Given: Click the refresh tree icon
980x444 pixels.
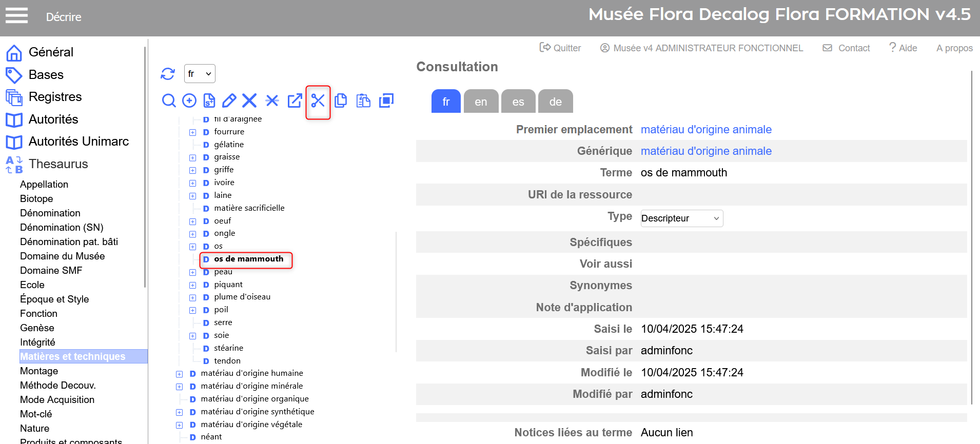Looking at the screenshot, I should coord(168,74).
